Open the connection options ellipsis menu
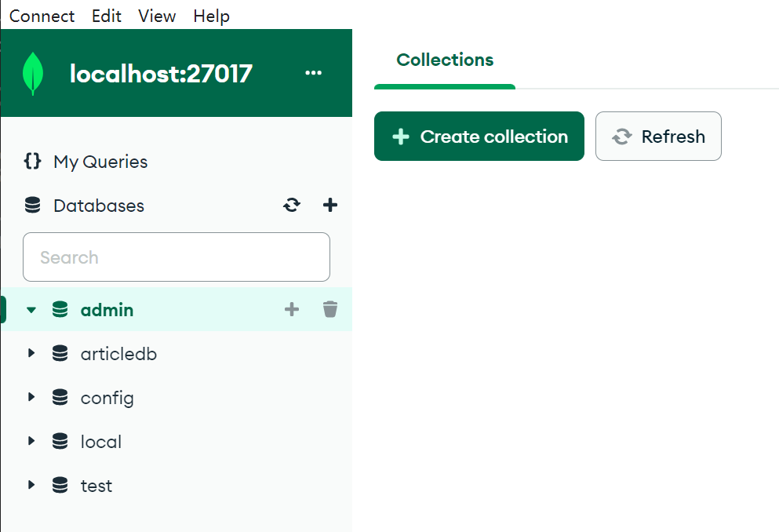 (x=313, y=73)
